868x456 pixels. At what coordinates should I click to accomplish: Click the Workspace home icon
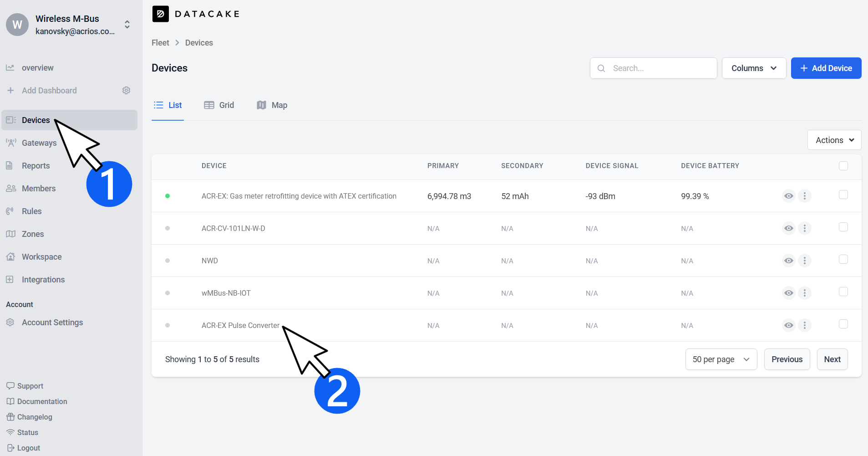pyautogui.click(x=10, y=257)
